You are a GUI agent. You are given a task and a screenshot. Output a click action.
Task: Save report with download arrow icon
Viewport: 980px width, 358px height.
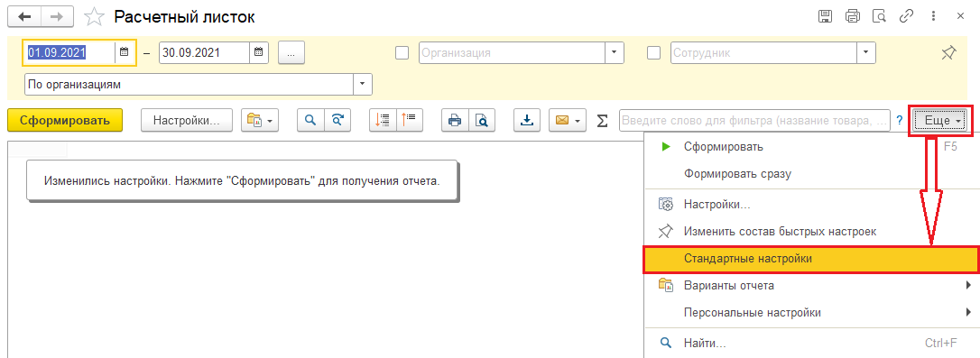tap(527, 121)
